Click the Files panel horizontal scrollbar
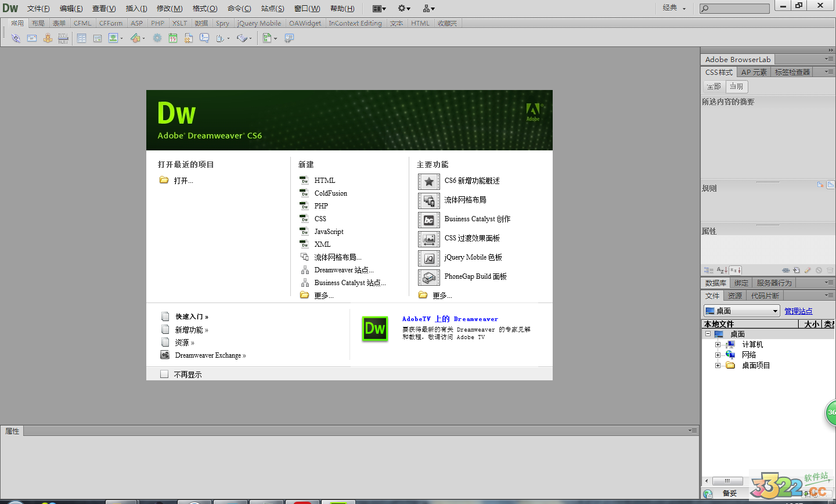 [x=727, y=481]
